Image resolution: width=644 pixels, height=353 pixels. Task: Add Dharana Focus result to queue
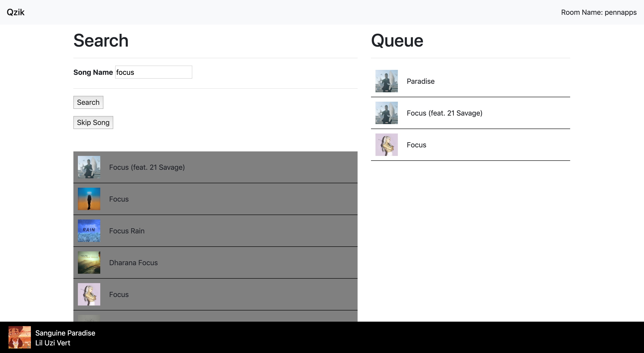pyautogui.click(x=133, y=263)
